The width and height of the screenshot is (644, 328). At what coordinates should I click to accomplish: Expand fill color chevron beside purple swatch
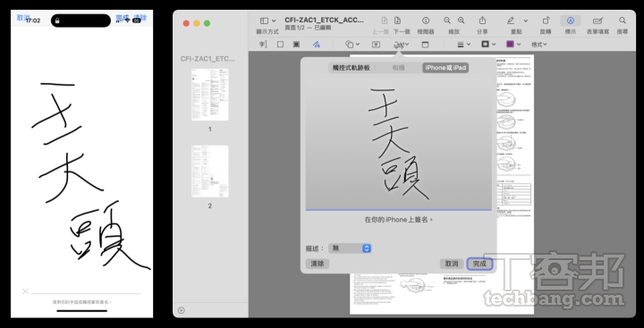519,45
